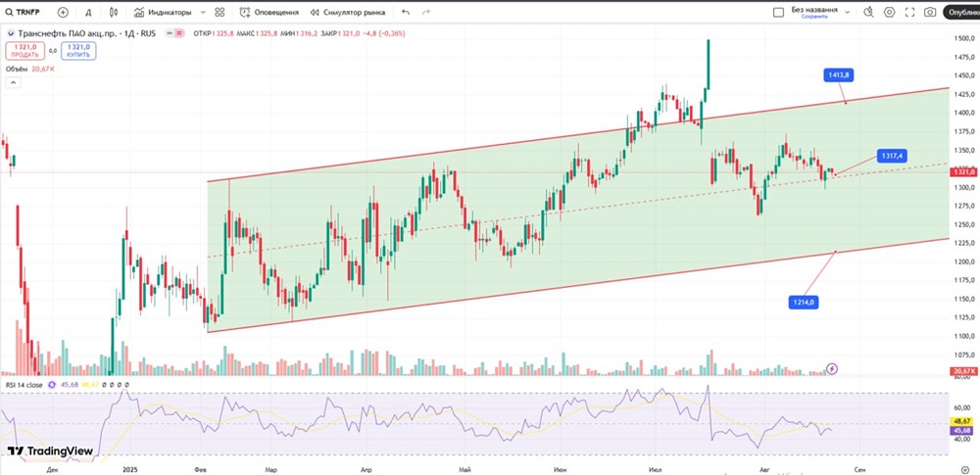Collapse the indicator legend with chevron button
Image resolution: width=980 pixels, height=475 pixels.
pyautogui.click(x=14, y=82)
